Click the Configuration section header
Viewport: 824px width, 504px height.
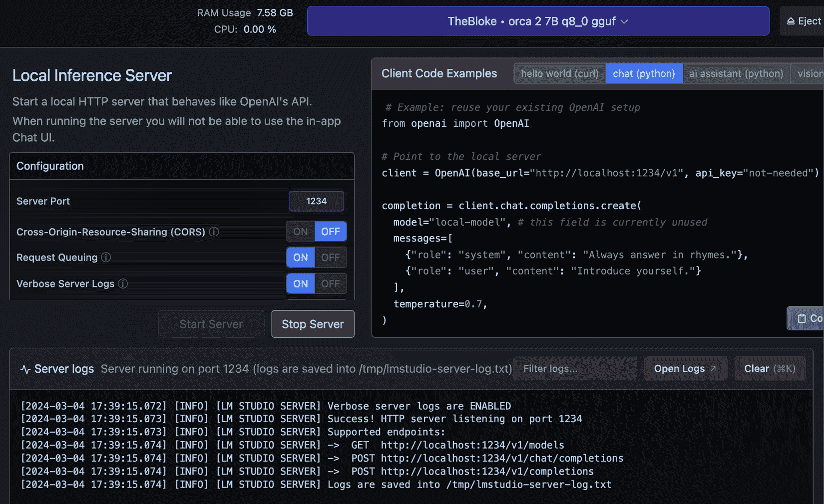point(182,166)
